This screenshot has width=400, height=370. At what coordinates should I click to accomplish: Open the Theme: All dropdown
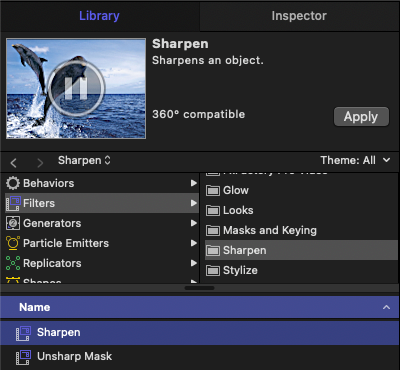coord(355,160)
